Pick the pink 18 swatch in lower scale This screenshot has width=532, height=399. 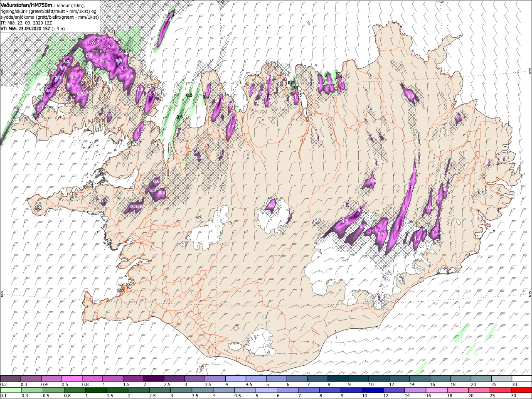[x=458, y=390]
